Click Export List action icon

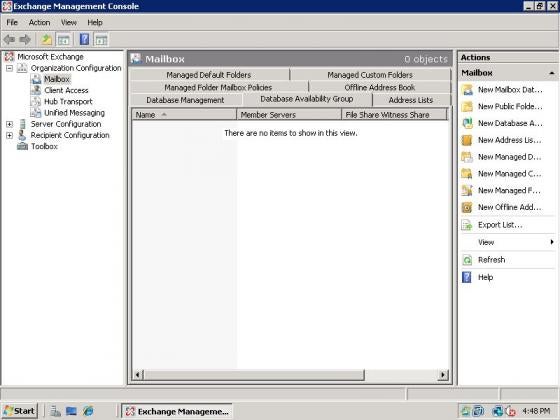[467, 225]
